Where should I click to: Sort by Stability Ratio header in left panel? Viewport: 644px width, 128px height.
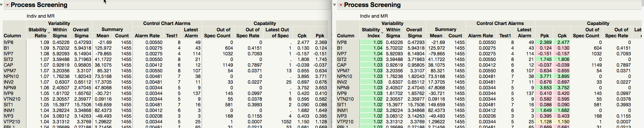coord(37,33)
